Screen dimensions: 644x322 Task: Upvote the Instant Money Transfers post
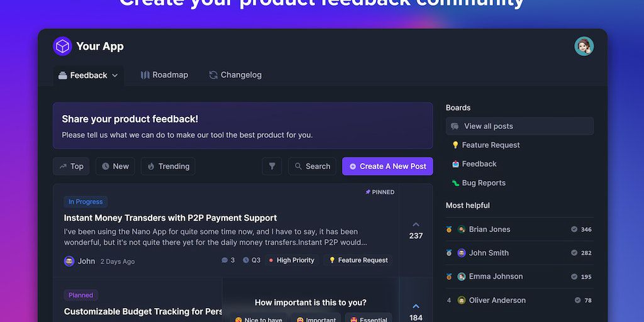(416, 225)
